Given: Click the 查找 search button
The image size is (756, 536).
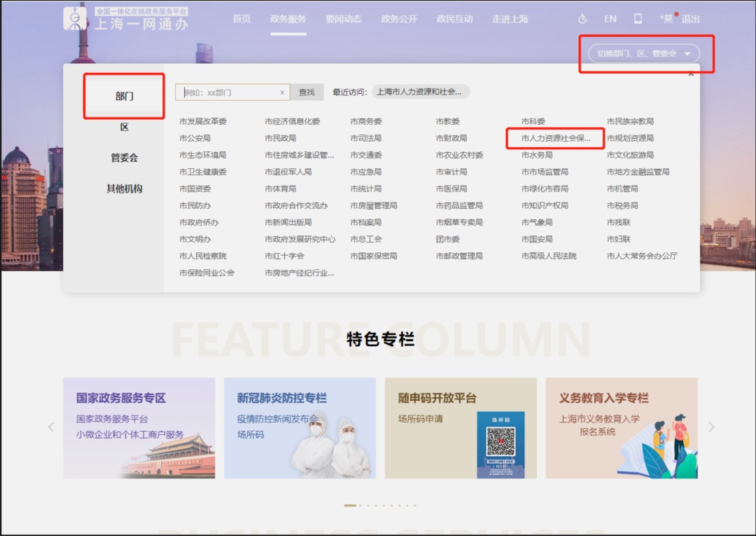Looking at the screenshot, I should [x=307, y=92].
